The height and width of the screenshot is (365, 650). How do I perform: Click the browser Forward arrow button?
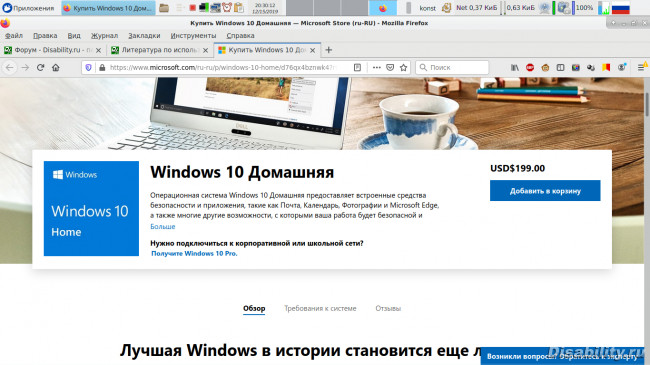25,67
